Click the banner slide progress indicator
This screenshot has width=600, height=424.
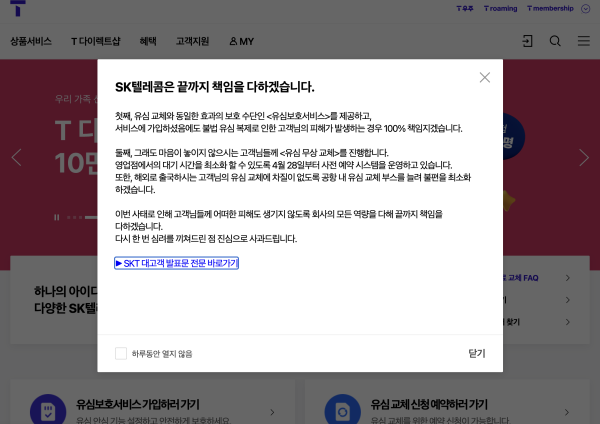click(82, 217)
